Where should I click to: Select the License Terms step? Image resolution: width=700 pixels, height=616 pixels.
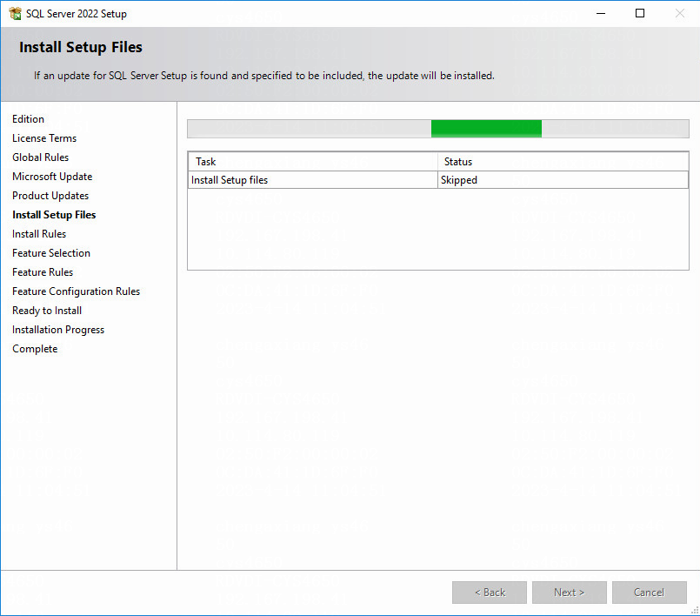(x=44, y=138)
